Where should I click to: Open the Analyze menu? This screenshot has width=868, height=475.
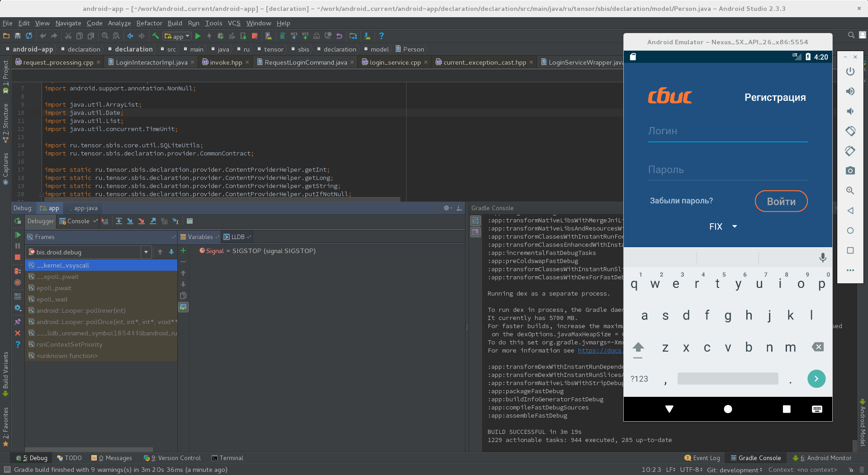coord(119,23)
